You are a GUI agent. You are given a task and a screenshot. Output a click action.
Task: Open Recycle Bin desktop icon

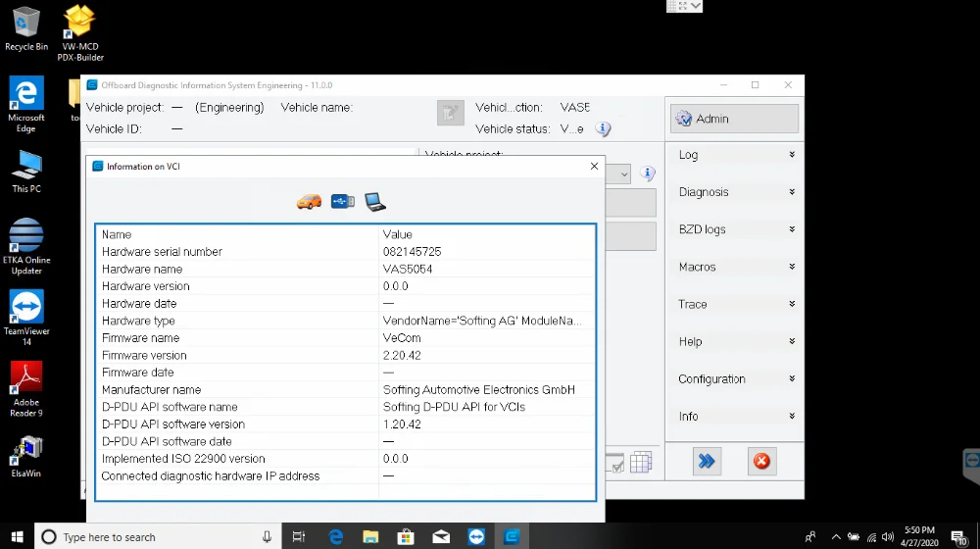coord(26,28)
